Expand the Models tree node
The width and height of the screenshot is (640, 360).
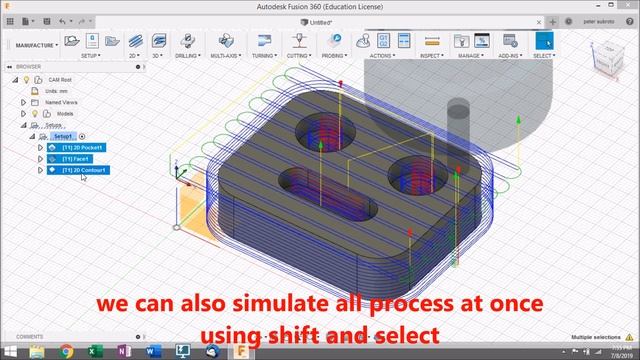coord(23,113)
